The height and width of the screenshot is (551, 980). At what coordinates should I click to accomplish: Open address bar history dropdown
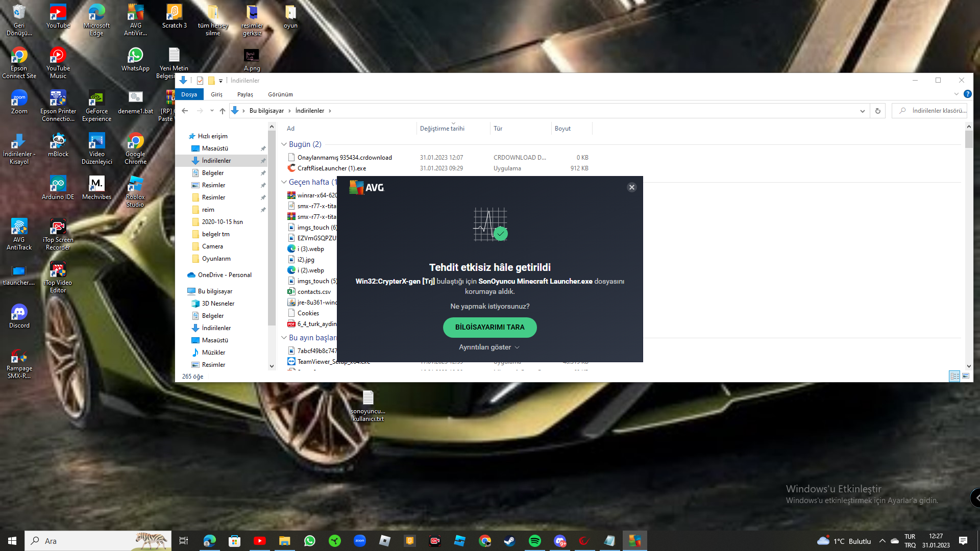[x=862, y=111]
